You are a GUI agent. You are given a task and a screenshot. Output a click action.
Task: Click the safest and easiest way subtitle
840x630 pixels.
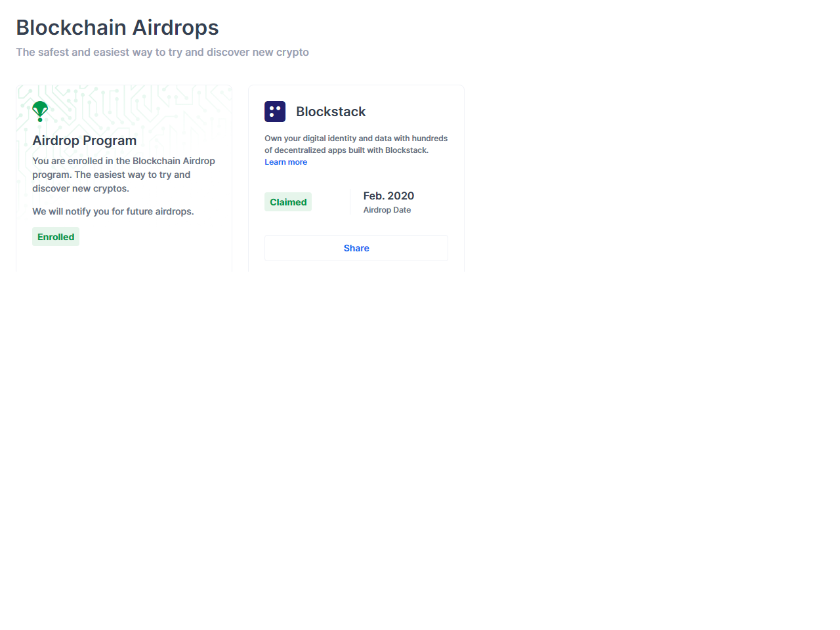point(162,52)
